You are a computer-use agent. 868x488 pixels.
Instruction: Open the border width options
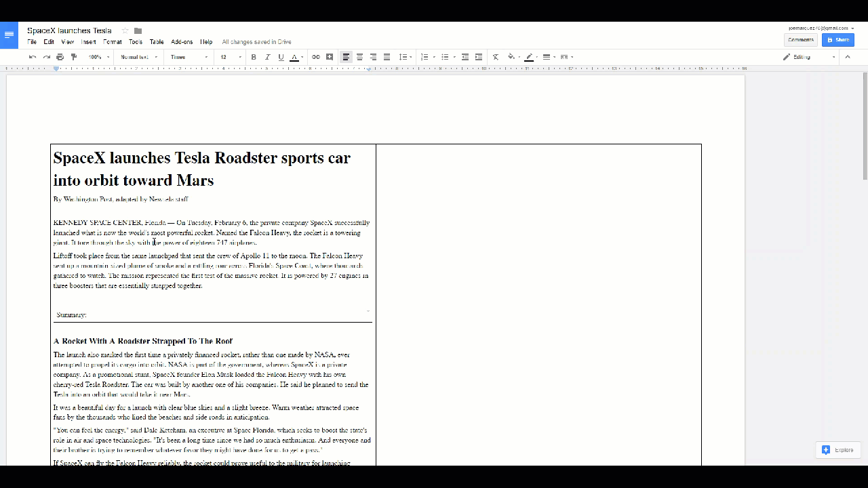[549, 57]
